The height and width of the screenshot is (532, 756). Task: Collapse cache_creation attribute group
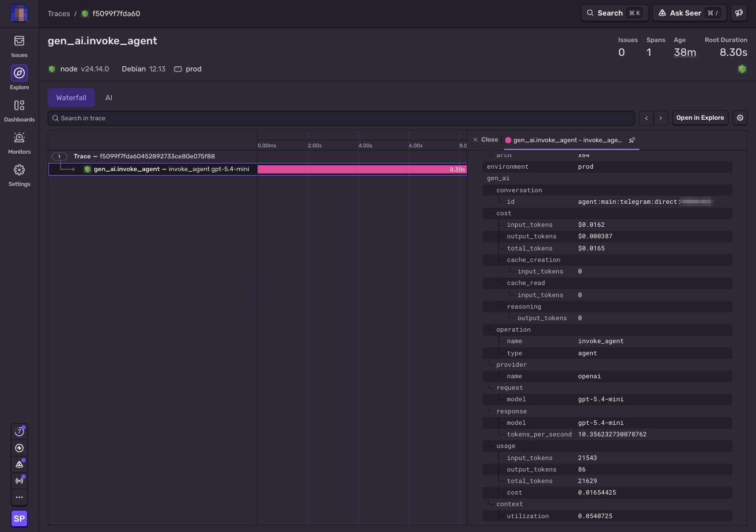pyautogui.click(x=533, y=260)
